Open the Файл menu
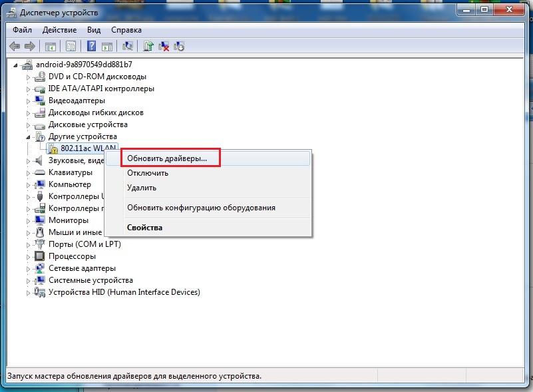This screenshot has width=533, height=392. coord(23,30)
